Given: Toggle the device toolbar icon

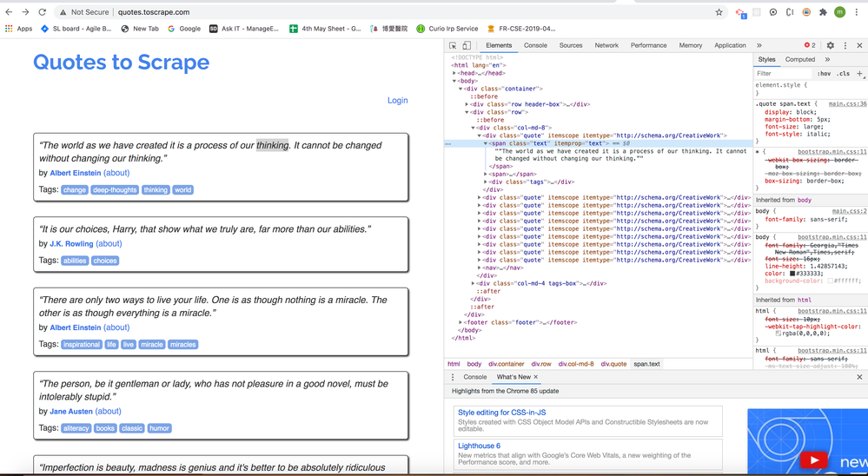Looking at the screenshot, I should [467, 45].
